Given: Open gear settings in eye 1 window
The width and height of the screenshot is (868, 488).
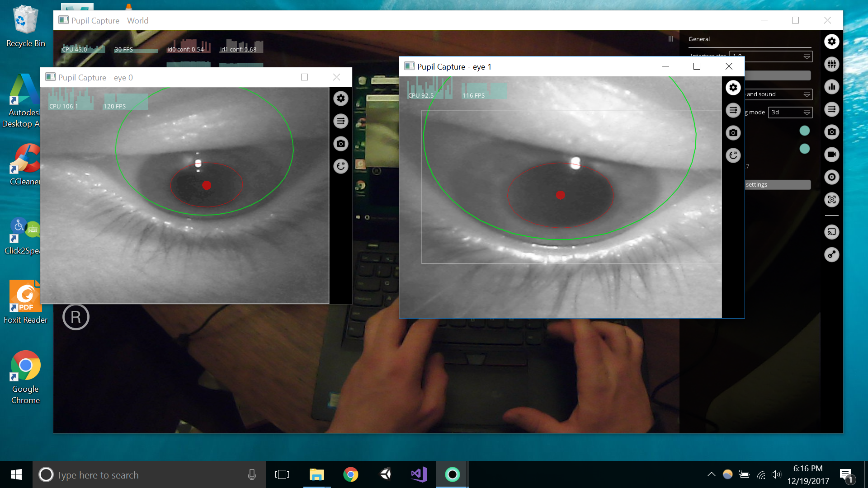Looking at the screenshot, I should [733, 88].
